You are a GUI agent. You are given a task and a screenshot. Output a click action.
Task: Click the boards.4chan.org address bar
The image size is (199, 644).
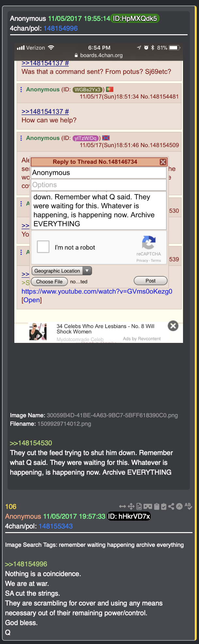99,55
